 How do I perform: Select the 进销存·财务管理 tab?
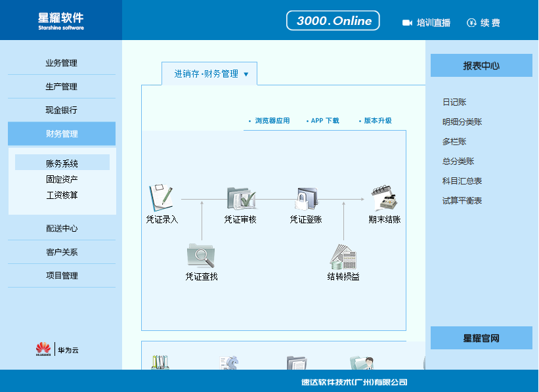[209, 74]
